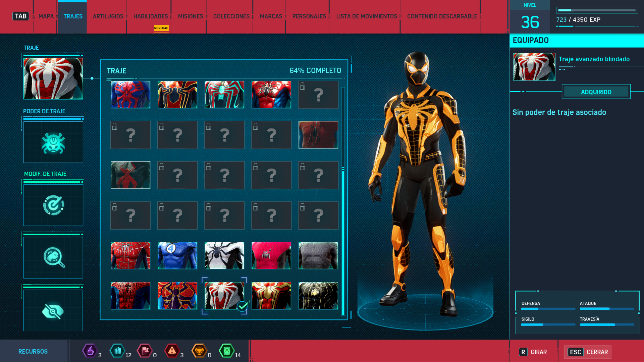Click the Defensa stat bar

[x=548, y=309]
